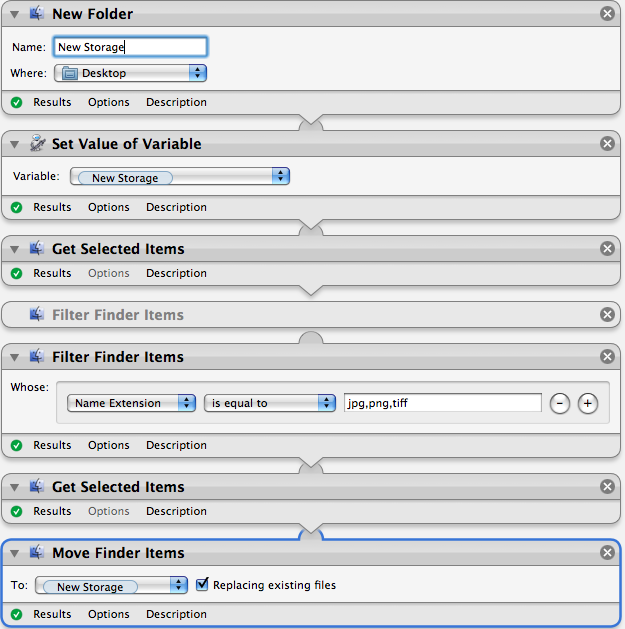Image resolution: width=625 pixels, height=629 pixels.
Task: Uncheck Replacing existing files
Action: click(202, 584)
